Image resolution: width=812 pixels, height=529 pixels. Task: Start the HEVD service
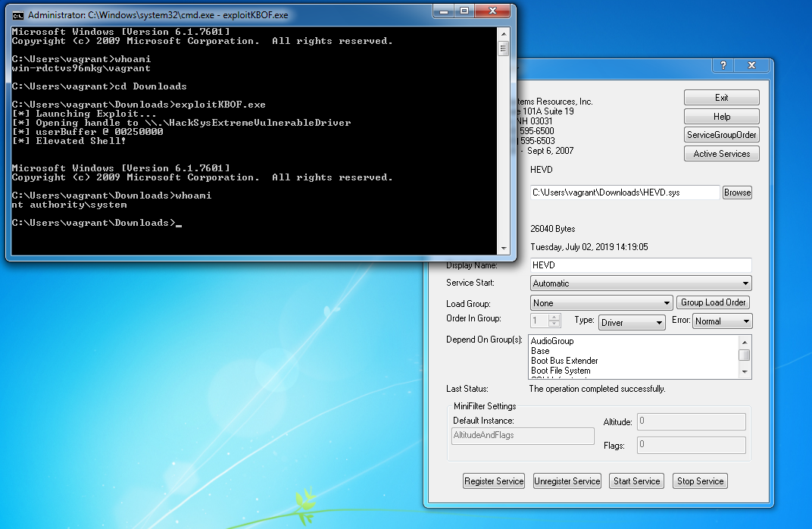coord(636,481)
